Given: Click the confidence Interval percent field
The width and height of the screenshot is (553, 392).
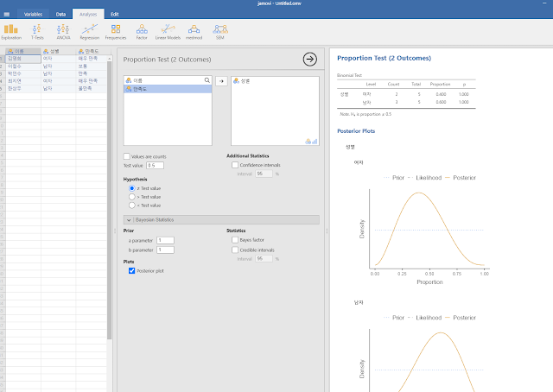Looking at the screenshot, I should click(264, 174).
